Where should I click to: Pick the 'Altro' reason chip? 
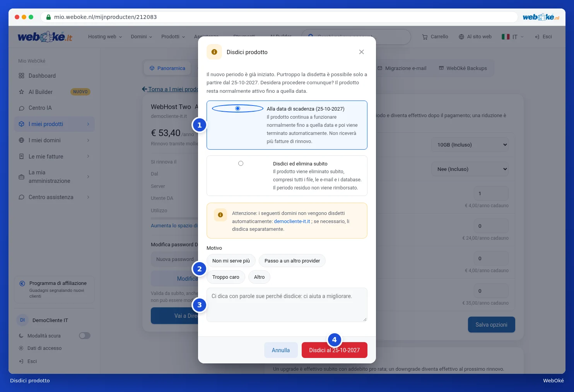click(x=259, y=277)
